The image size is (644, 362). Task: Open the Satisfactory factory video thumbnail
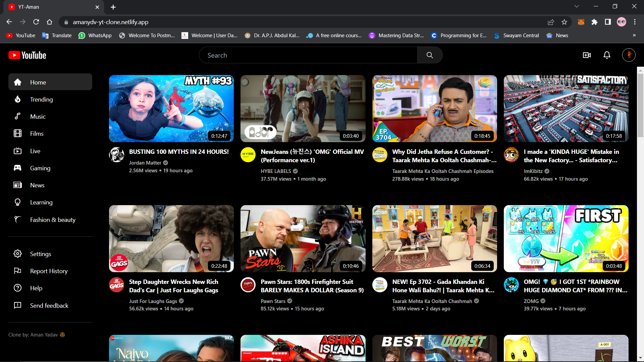coord(566,109)
